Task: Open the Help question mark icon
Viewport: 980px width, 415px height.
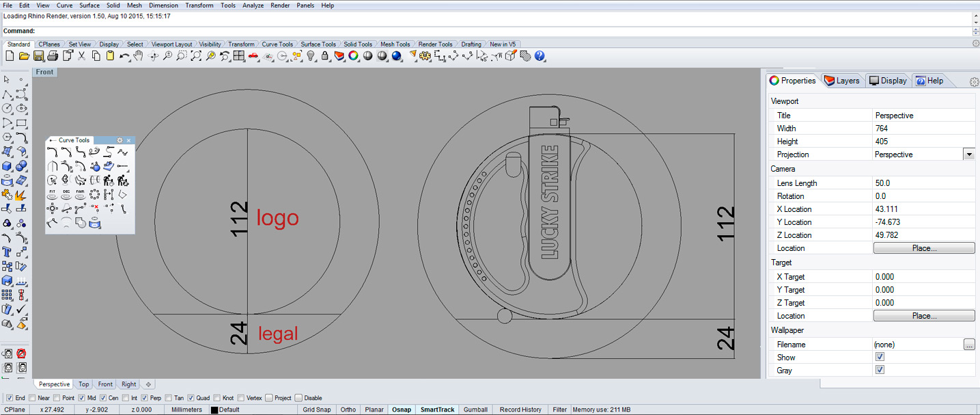Action: (540, 56)
